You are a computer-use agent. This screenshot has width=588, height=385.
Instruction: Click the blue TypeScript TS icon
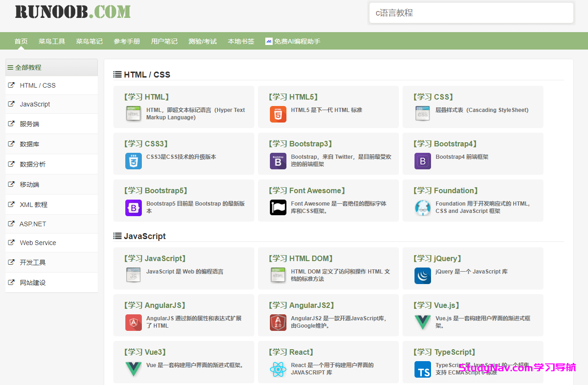coord(422,369)
